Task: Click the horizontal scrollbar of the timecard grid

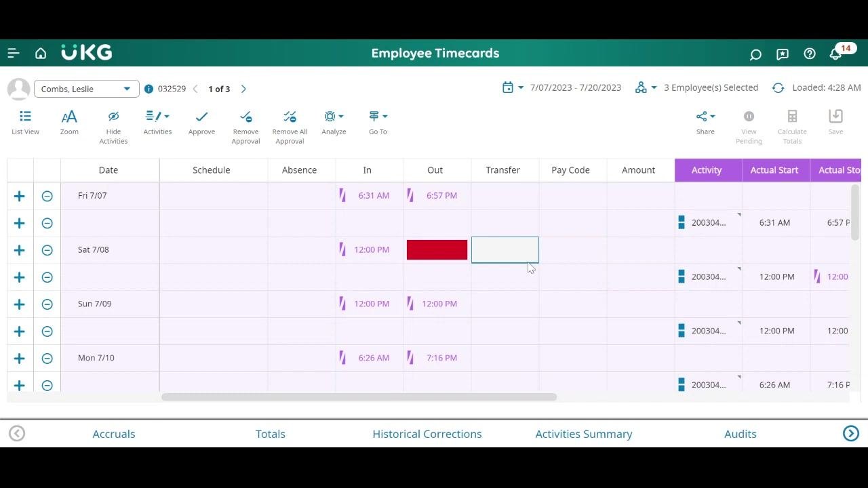Action: point(359,397)
